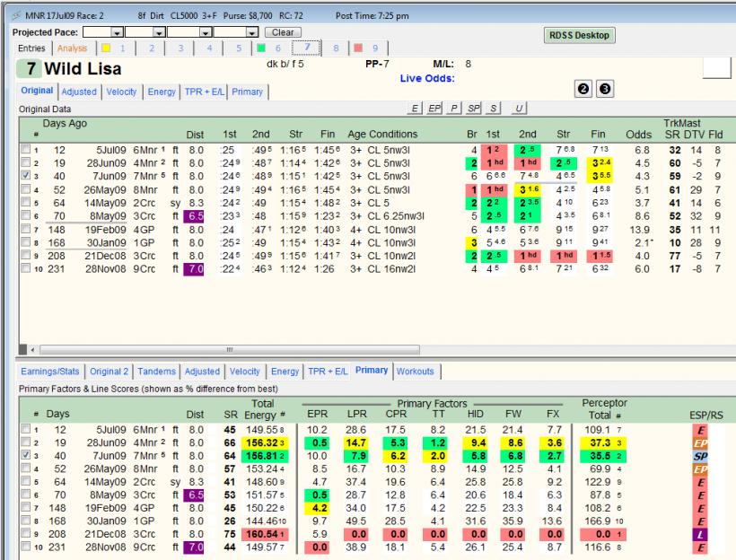
Task: Click the Clear projected pace button
Action: tap(283, 32)
